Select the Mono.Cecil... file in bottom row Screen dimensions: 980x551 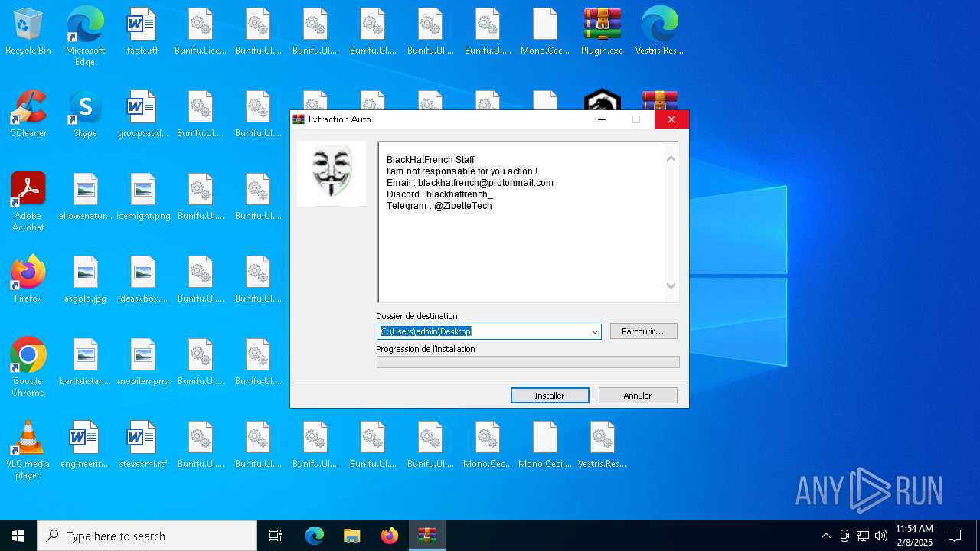544,445
